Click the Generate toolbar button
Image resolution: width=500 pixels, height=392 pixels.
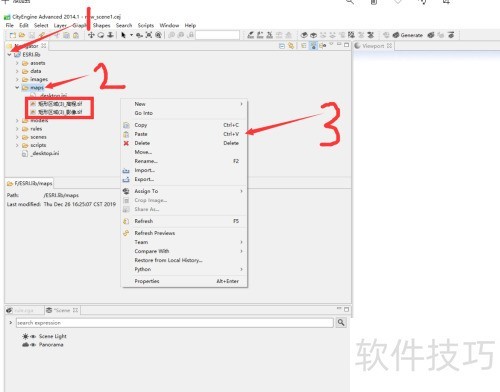[x=407, y=35]
